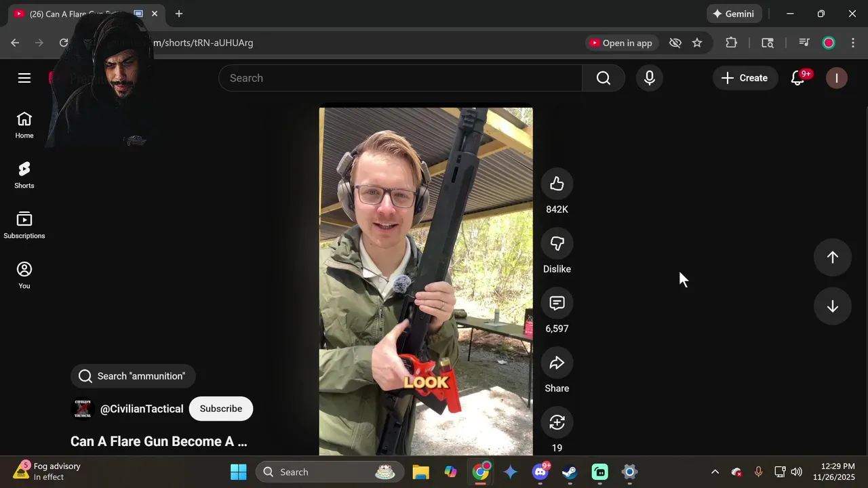This screenshot has height=488, width=868.
Task: Open Chrome extensions puzzle icon
Action: [x=731, y=43]
